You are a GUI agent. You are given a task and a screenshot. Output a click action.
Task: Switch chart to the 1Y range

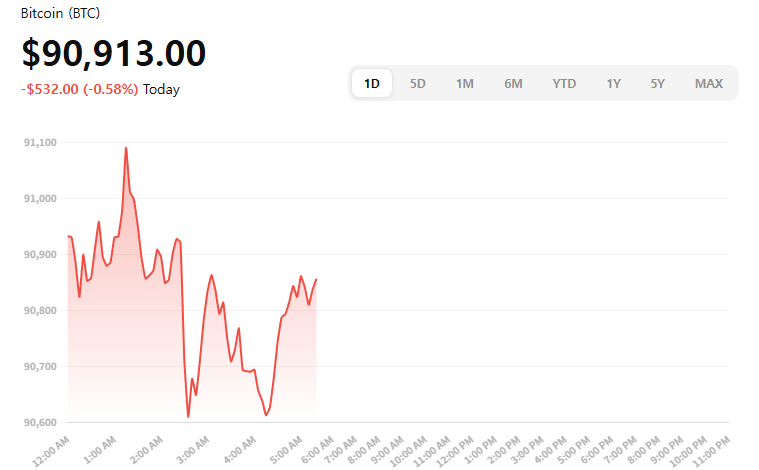tap(613, 84)
